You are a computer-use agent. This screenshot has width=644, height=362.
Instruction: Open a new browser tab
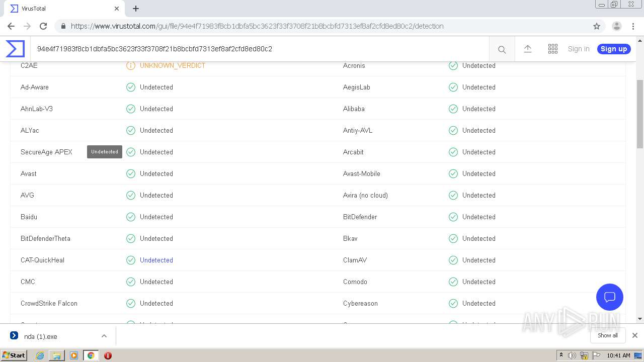(136, 9)
